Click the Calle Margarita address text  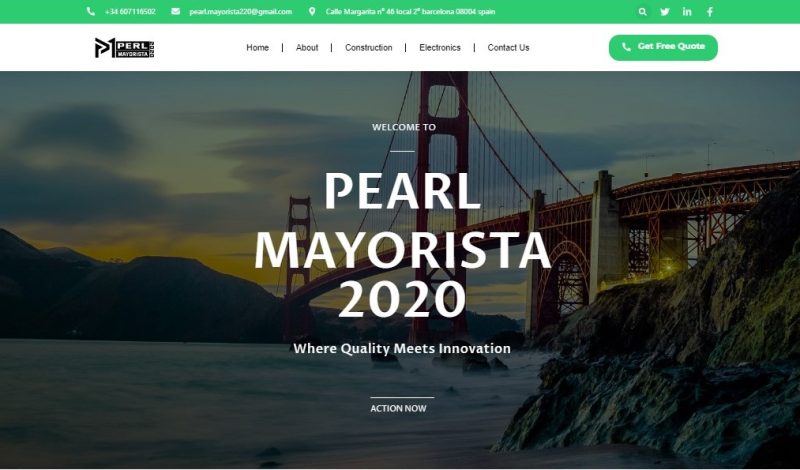pos(410,12)
